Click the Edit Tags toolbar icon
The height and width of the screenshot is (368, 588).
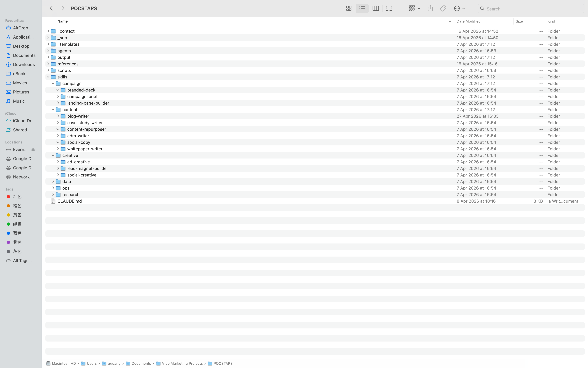pyautogui.click(x=443, y=8)
